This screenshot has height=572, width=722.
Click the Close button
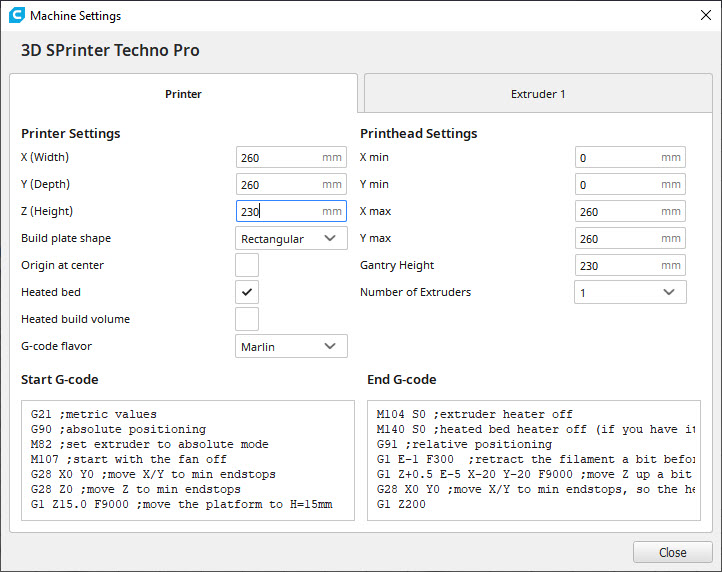pyautogui.click(x=673, y=552)
